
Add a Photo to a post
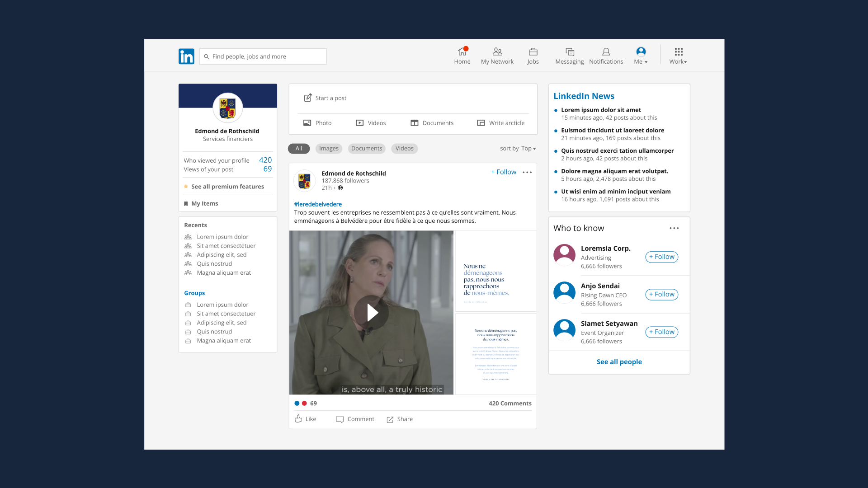click(317, 123)
